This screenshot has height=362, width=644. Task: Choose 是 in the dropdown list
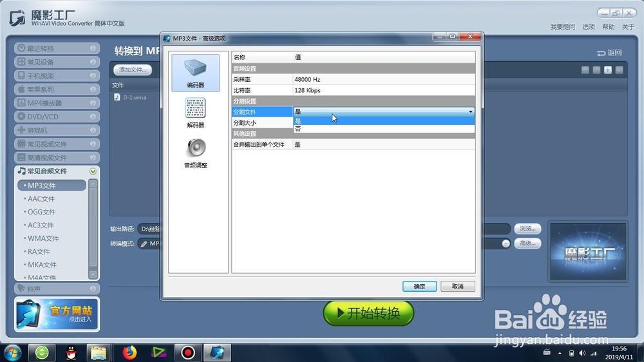click(384, 121)
